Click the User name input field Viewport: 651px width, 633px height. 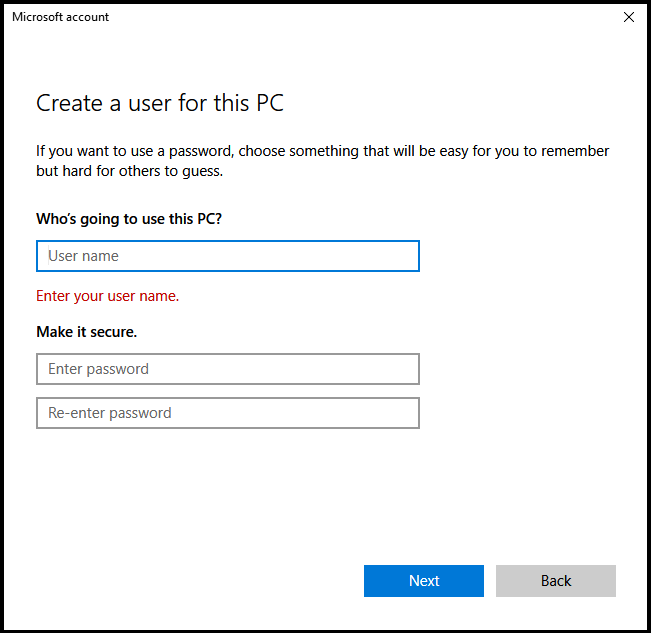coord(227,256)
